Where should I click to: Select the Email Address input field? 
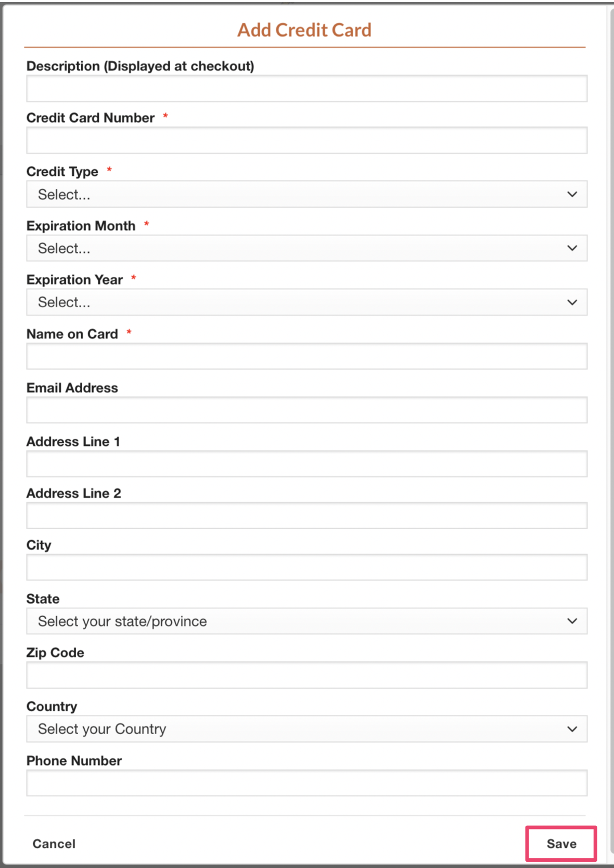tap(306, 410)
